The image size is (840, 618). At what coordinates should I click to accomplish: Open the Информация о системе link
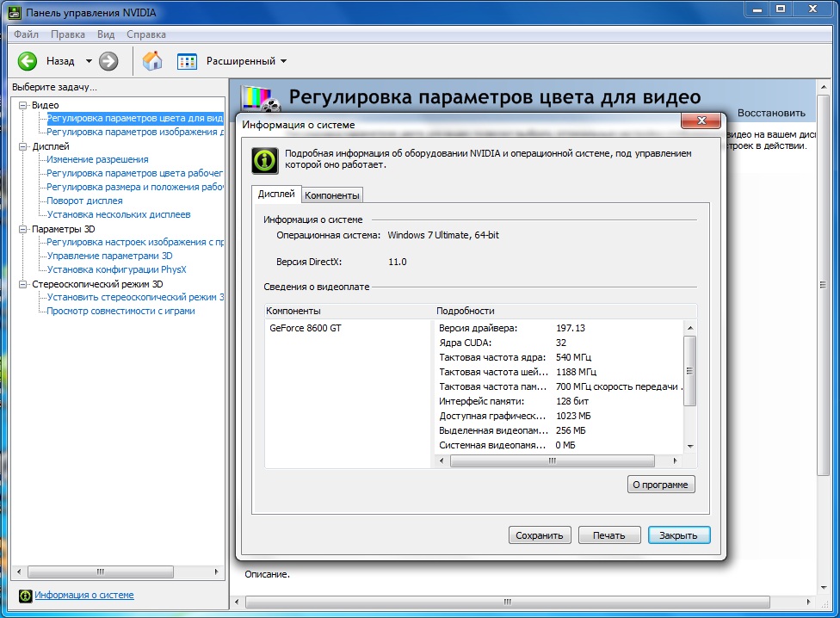click(84, 595)
